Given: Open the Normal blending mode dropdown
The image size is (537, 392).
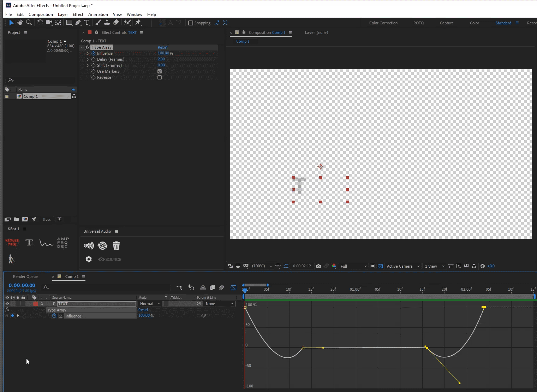Looking at the screenshot, I should 150,304.
